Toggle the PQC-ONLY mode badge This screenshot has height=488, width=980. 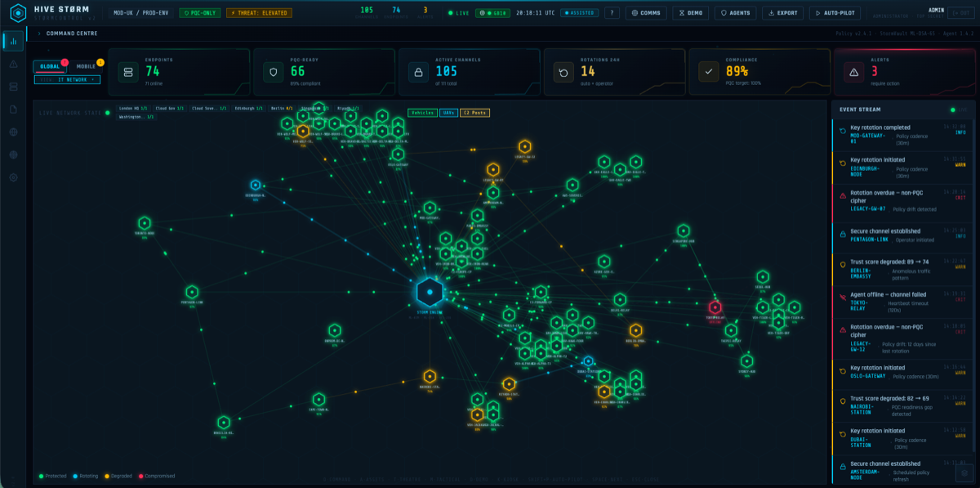point(200,13)
